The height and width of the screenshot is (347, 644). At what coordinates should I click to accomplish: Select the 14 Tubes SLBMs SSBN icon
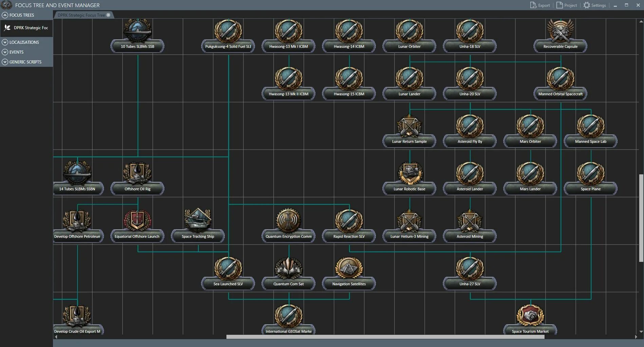[77, 173]
